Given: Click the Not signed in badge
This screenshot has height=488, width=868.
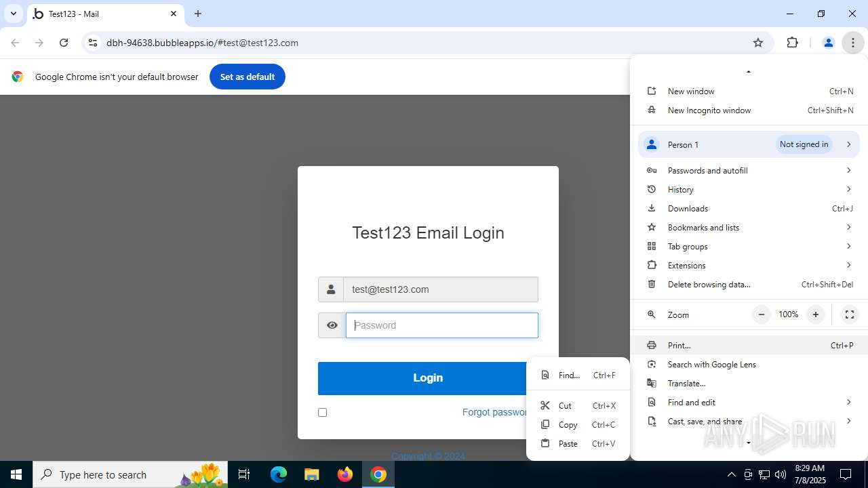Looking at the screenshot, I should point(804,144).
